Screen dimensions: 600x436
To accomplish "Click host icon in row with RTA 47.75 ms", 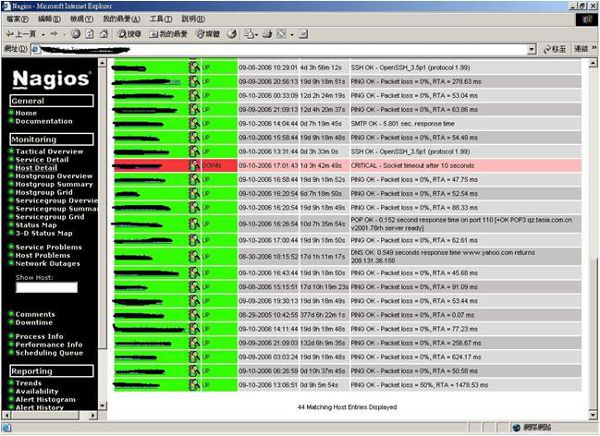I will [x=194, y=179].
